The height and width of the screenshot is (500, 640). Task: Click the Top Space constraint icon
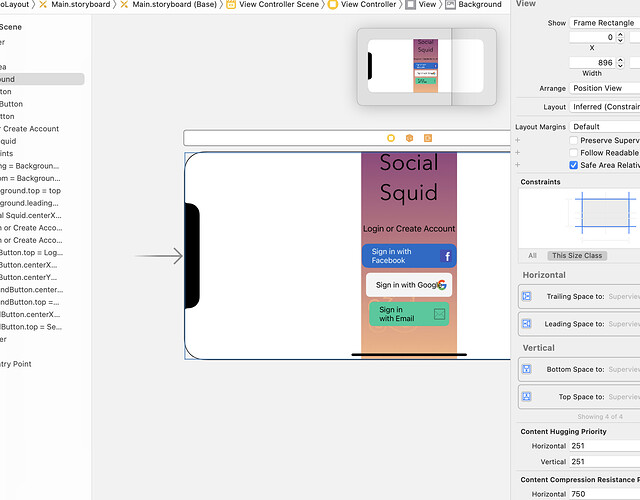527,396
